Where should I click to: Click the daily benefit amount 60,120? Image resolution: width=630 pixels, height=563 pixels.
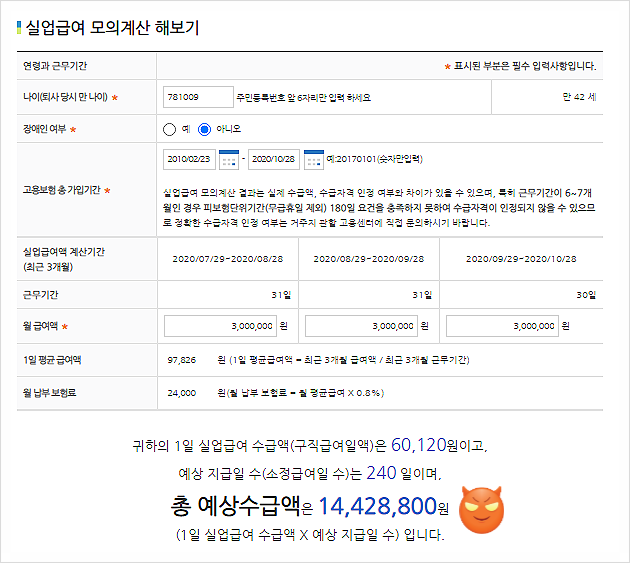click(419, 445)
